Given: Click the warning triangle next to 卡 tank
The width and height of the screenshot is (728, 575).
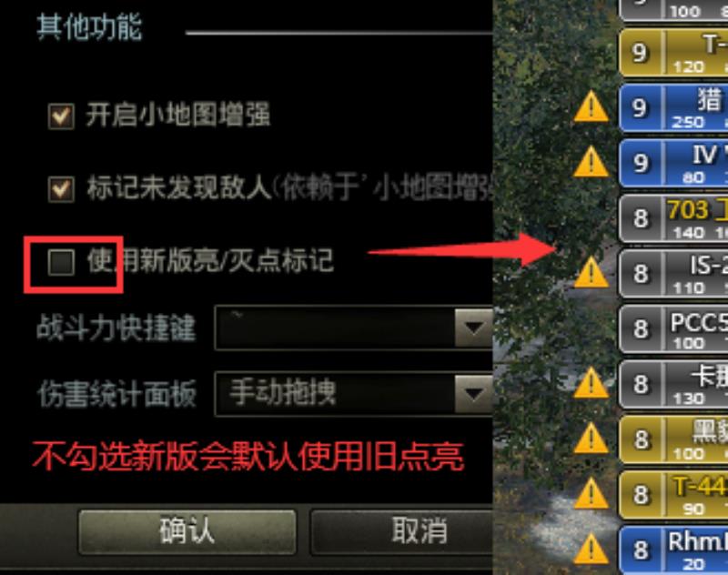Looking at the screenshot, I should pyautogui.click(x=591, y=383).
